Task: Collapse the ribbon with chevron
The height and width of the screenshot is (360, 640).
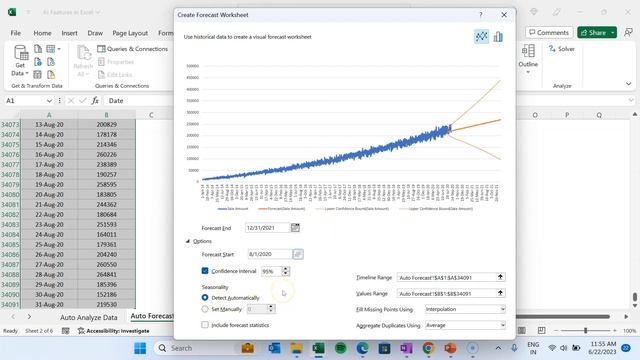Action: pos(629,84)
